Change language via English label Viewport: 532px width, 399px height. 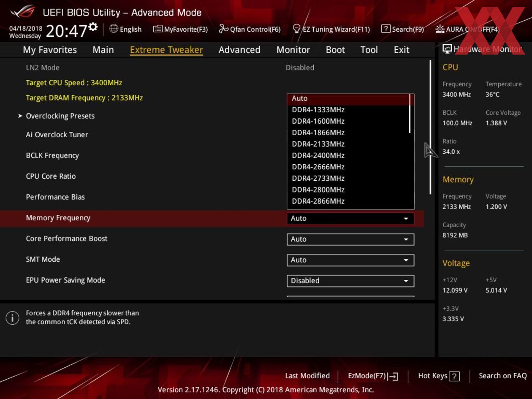click(131, 29)
